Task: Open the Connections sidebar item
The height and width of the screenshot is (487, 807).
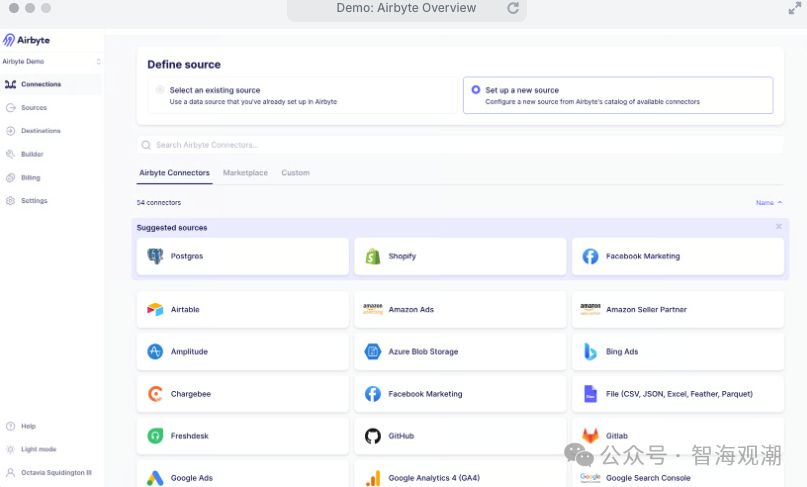Action: 51,84
